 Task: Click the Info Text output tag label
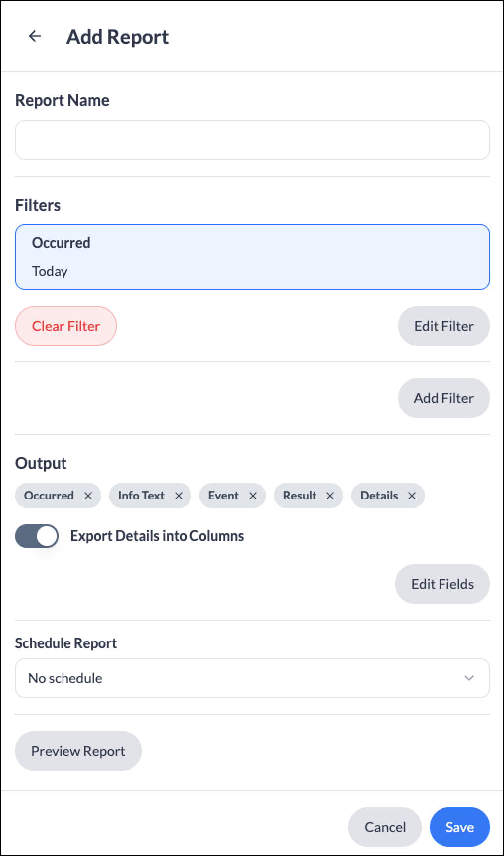coord(141,496)
